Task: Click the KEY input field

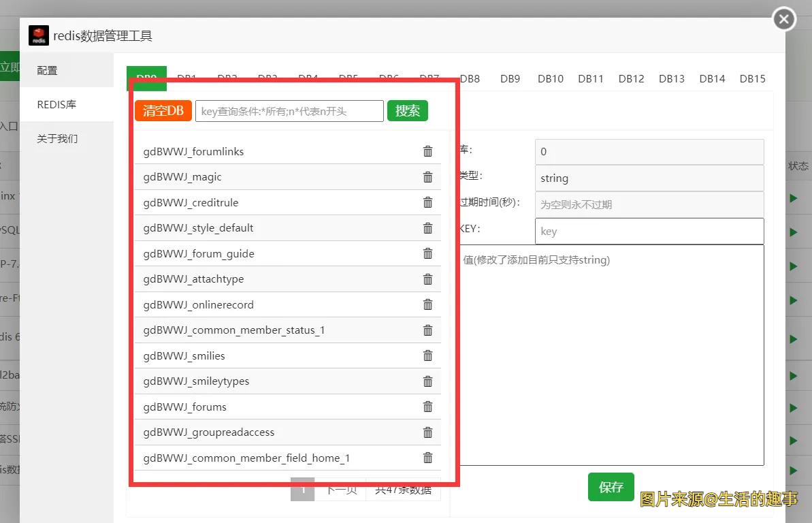Action: pos(649,232)
